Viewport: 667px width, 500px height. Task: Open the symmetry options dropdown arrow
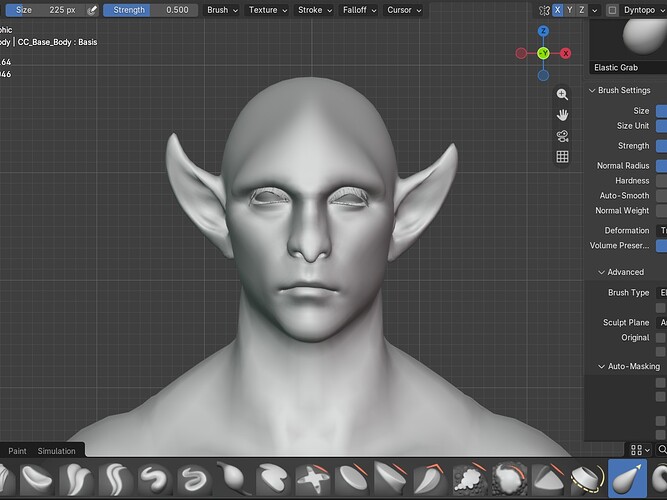(595, 10)
